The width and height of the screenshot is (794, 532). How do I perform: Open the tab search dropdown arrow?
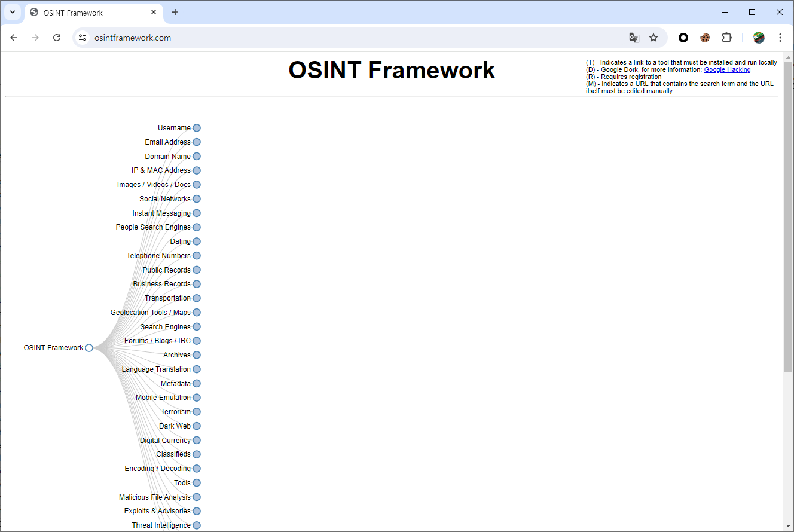(12, 12)
